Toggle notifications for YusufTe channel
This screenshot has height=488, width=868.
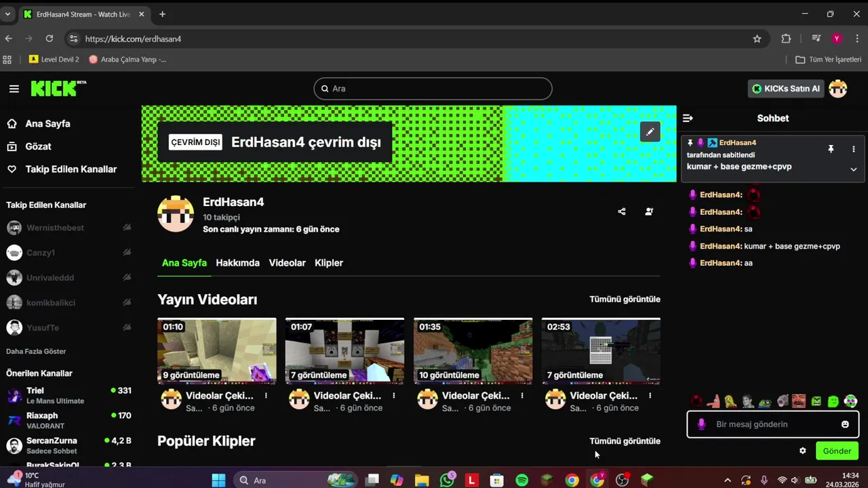127,328
